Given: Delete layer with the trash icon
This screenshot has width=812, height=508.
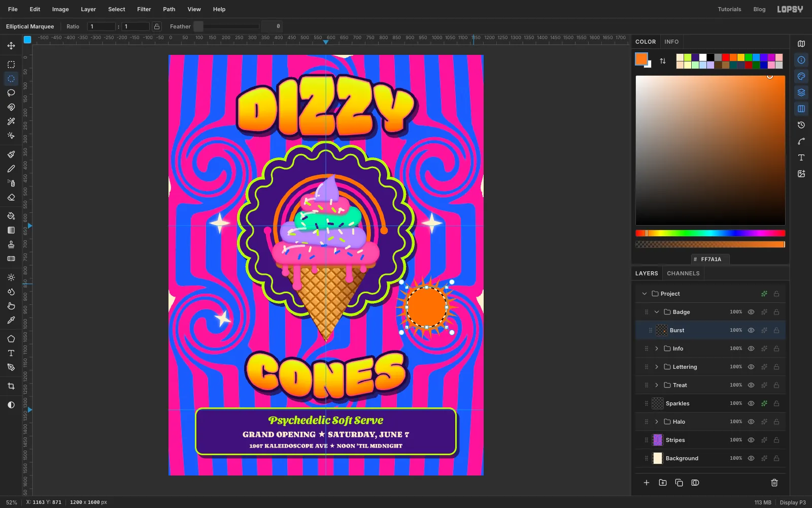Looking at the screenshot, I should pyautogui.click(x=774, y=483).
